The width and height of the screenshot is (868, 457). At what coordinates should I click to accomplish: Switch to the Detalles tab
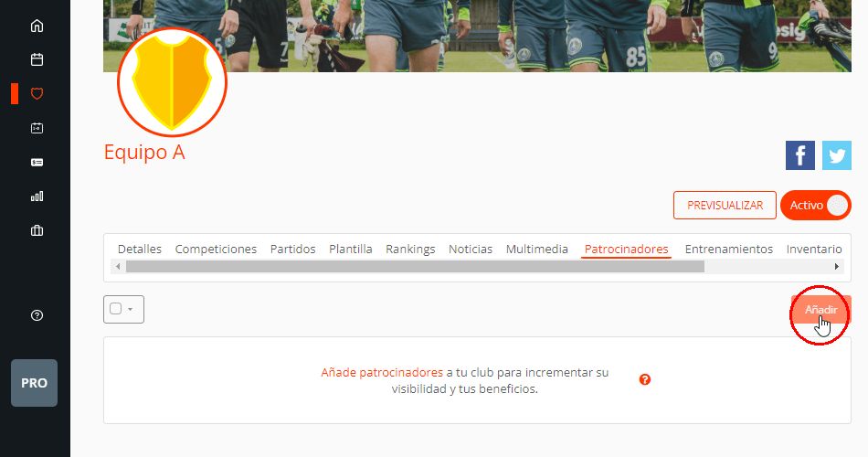140,250
